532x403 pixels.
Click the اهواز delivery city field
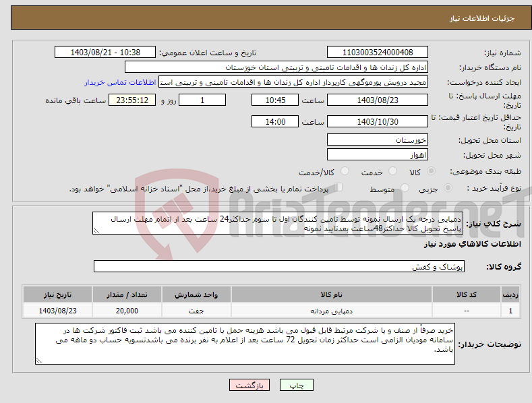[x=378, y=155]
